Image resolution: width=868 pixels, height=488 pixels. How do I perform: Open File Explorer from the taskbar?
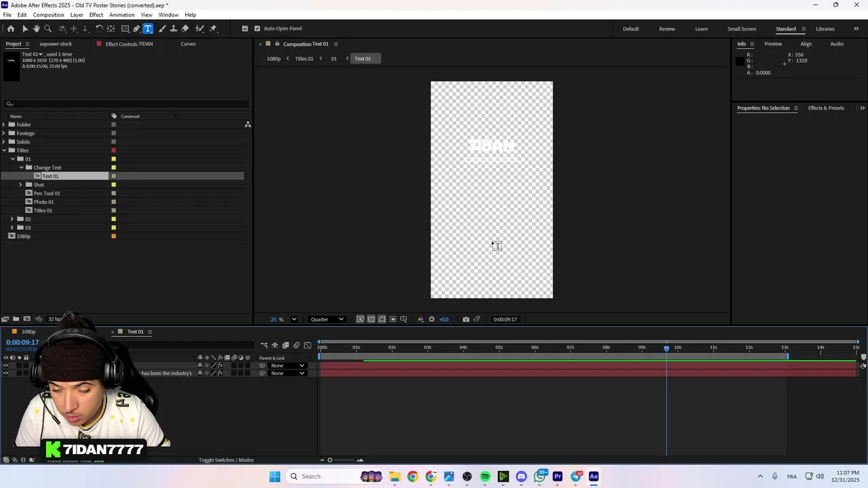[395, 476]
